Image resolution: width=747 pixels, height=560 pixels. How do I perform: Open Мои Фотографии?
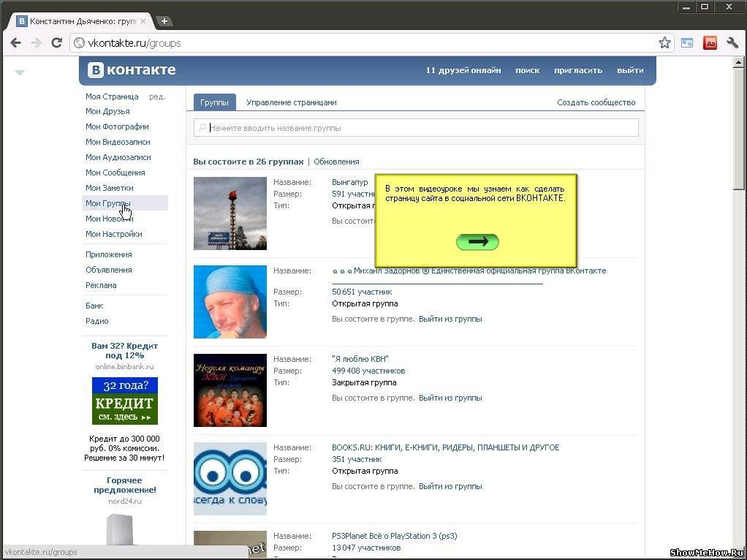(x=117, y=126)
